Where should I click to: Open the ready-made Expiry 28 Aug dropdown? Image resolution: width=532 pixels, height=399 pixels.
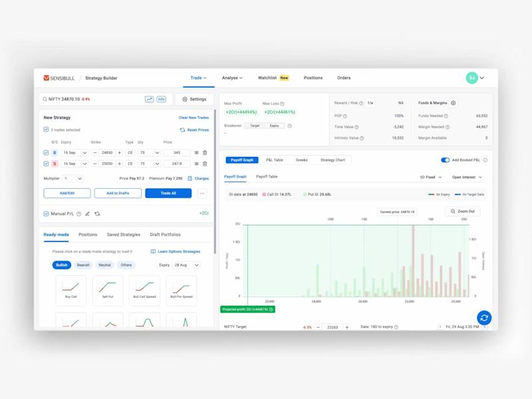pos(186,265)
